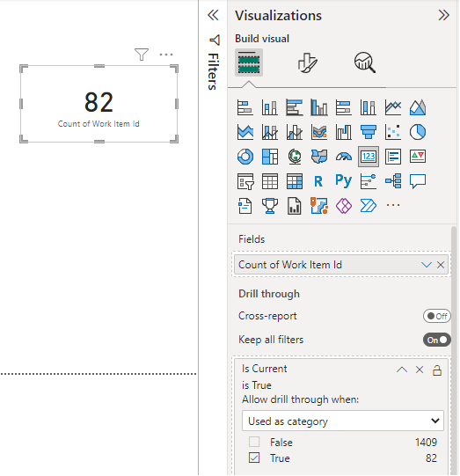Select the Table visual
Image resolution: width=460 pixels, height=476 pixels.
(270, 181)
